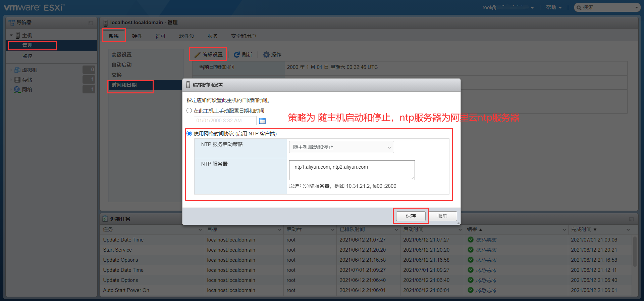This screenshot has width=644, height=301.
Task: Click the 操作 actions button
Action: coord(272,55)
